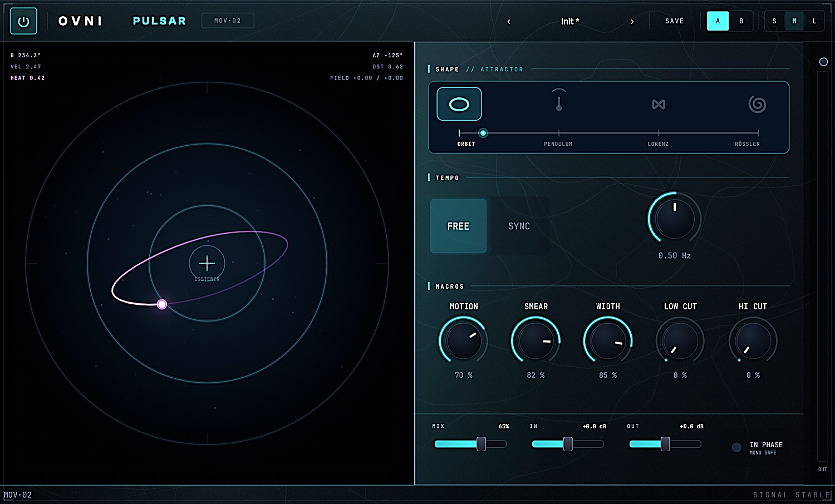Click the HI CUT macro knob

click(753, 340)
